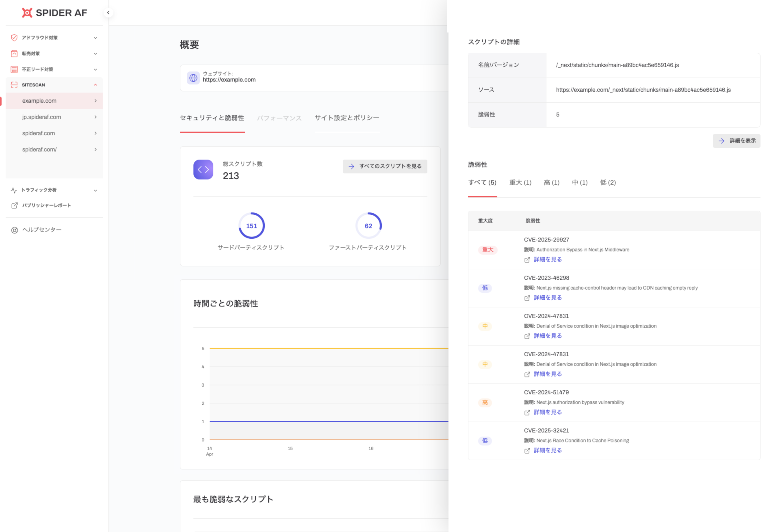Open the spideraf.com/ site chevron
This screenshot has height=532, width=780.
pos(95,149)
